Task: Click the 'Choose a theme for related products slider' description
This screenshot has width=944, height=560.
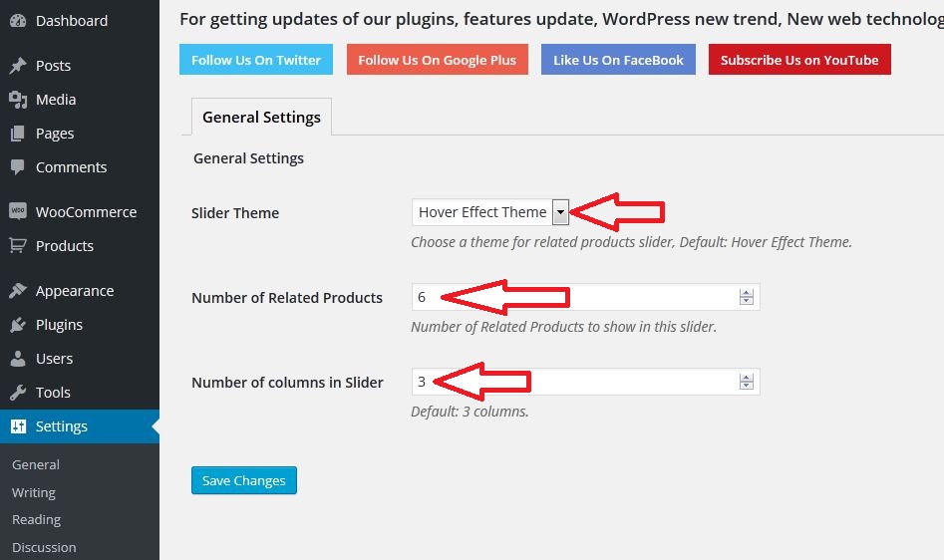Action: pyautogui.click(x=632, y=242)
